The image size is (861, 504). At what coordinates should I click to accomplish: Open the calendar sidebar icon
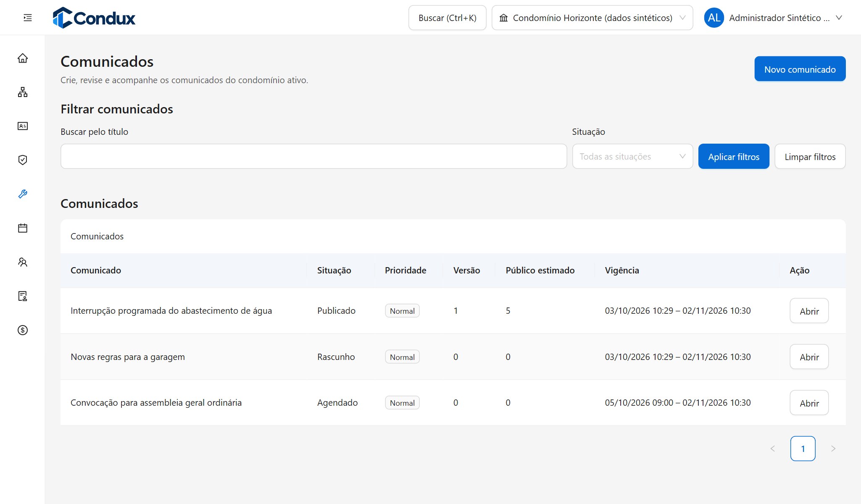pyautogui.click(x=23, y=228)
